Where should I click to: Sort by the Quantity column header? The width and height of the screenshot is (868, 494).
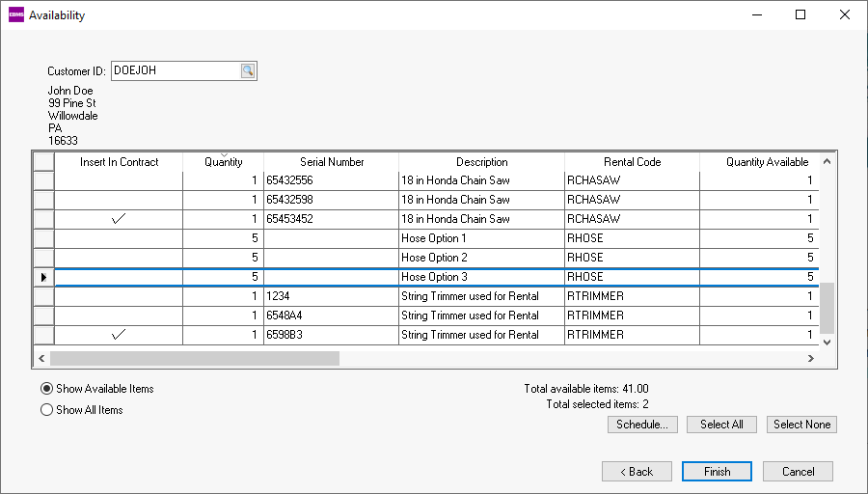pyautogui.click(x=223, y=162)
